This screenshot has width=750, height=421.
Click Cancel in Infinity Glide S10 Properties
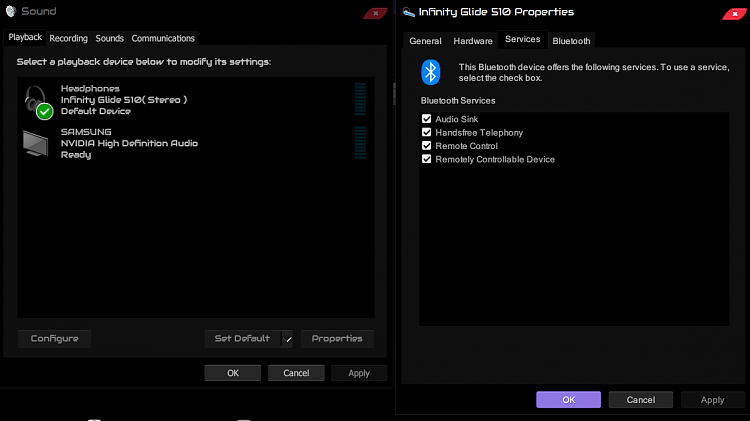pos(640,399)
